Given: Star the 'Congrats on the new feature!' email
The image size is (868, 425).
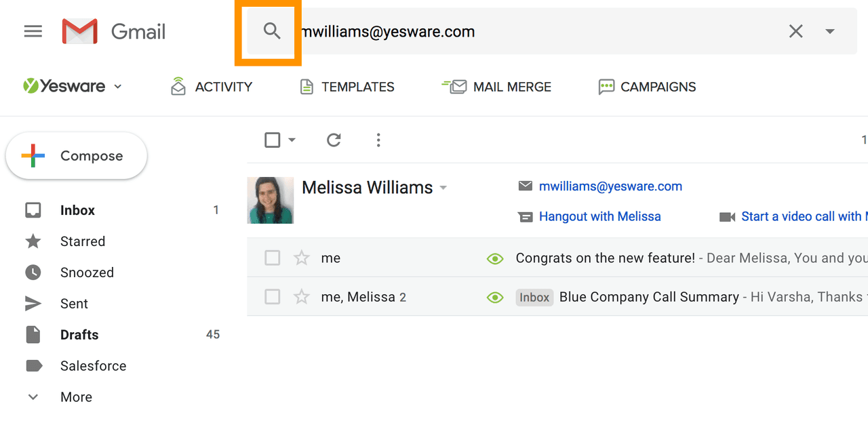Looking at the screenshot, I should coord(301,258).
